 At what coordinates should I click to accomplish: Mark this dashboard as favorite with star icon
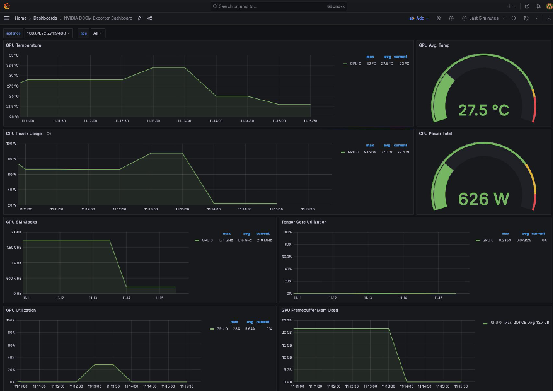(139, 18)
